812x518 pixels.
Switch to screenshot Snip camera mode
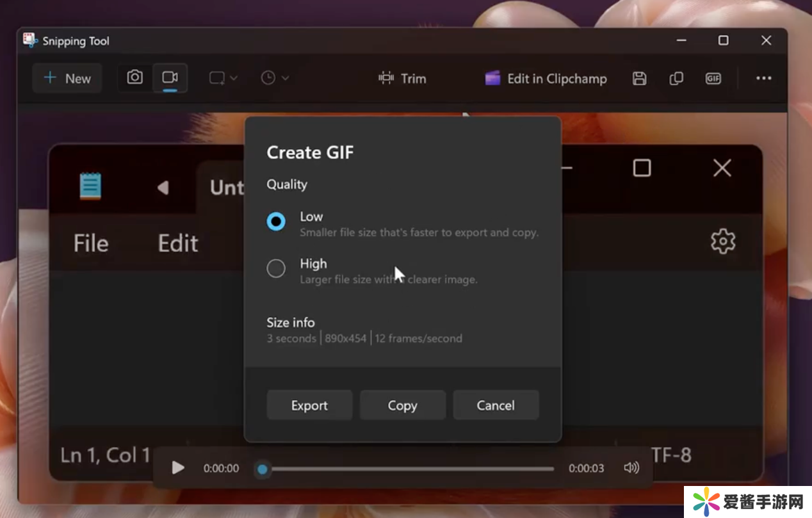(x=134, y=78)
